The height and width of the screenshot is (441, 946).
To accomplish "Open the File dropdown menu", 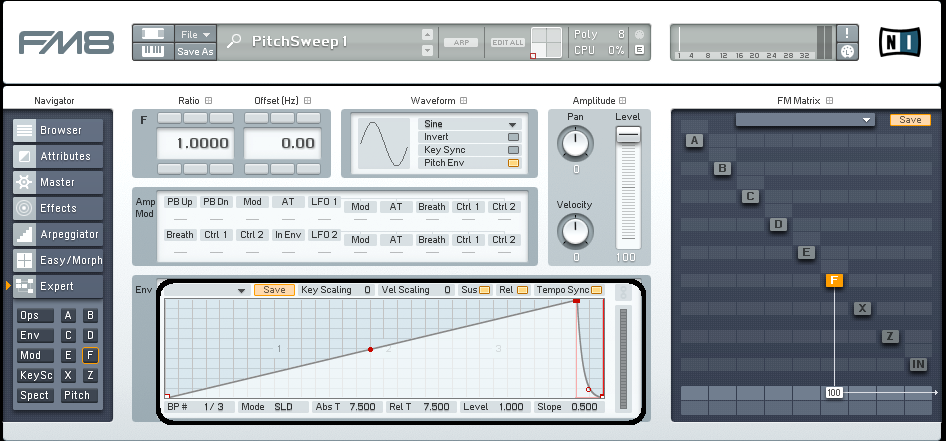I will click(x=195, y=34).
